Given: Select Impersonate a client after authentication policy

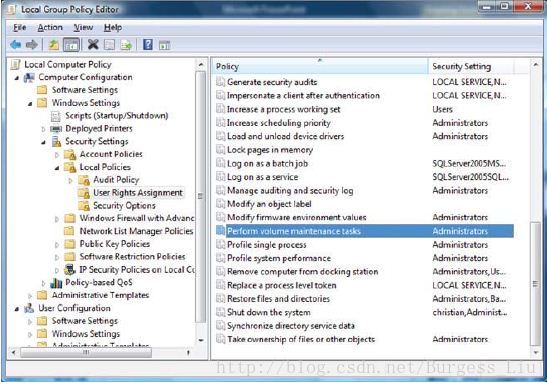Looking at the screenshot, I should [364, 96].
